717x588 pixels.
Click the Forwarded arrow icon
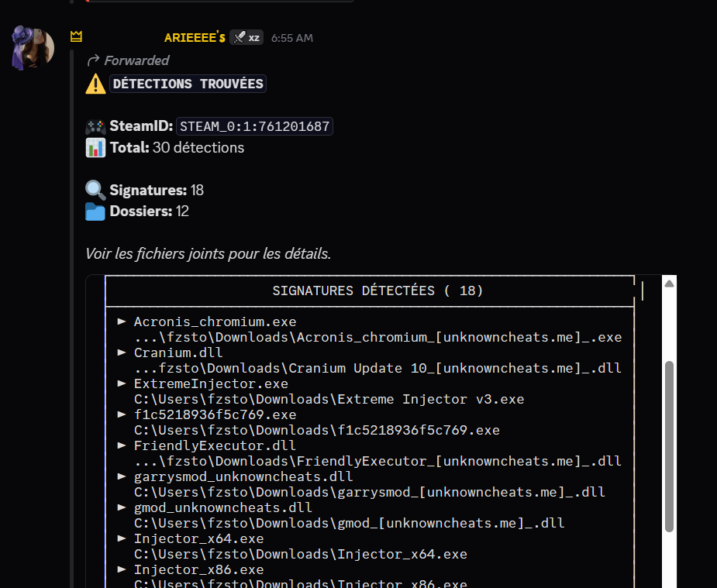(x=93, y=60)
